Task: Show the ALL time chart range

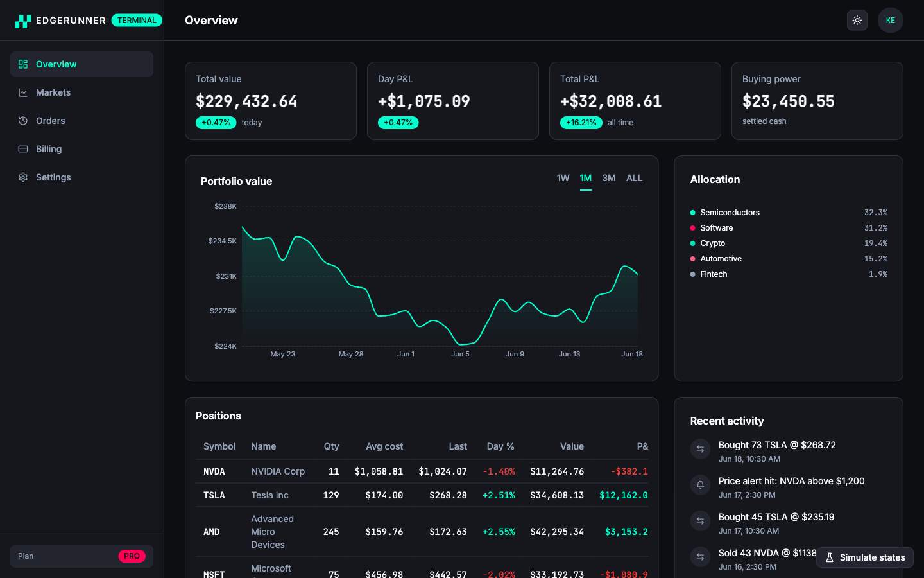Action: click(x=635, y=178)
